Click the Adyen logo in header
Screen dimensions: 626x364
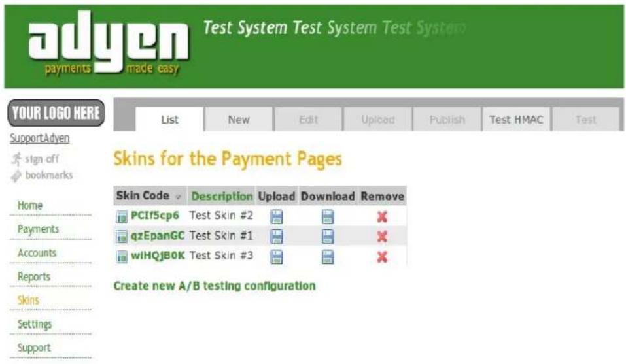(x=108, y=43)
